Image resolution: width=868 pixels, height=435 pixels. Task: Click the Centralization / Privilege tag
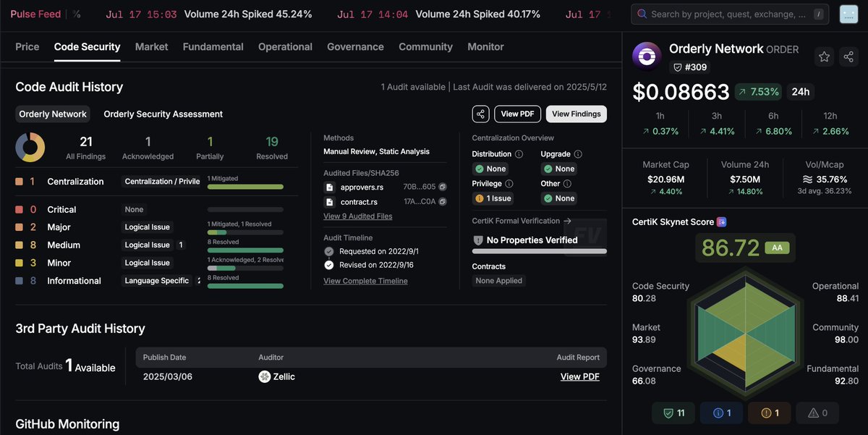(161, 182)
